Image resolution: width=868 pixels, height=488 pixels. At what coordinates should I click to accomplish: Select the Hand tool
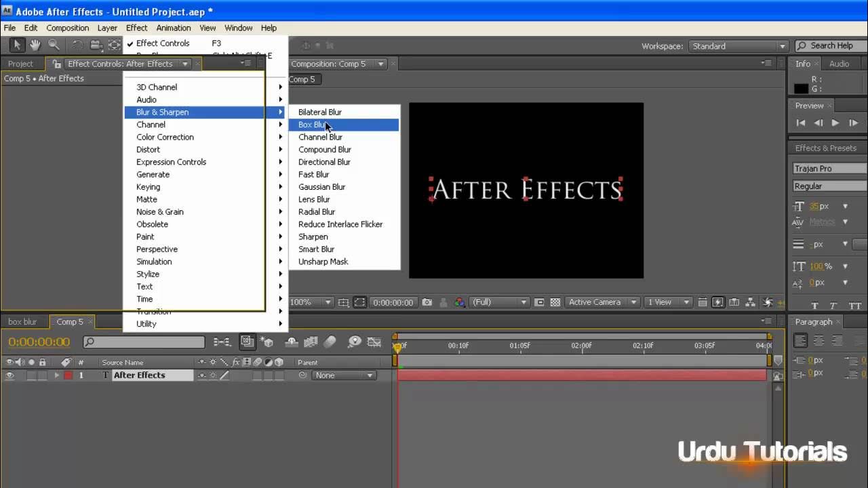tap(35, 45)
